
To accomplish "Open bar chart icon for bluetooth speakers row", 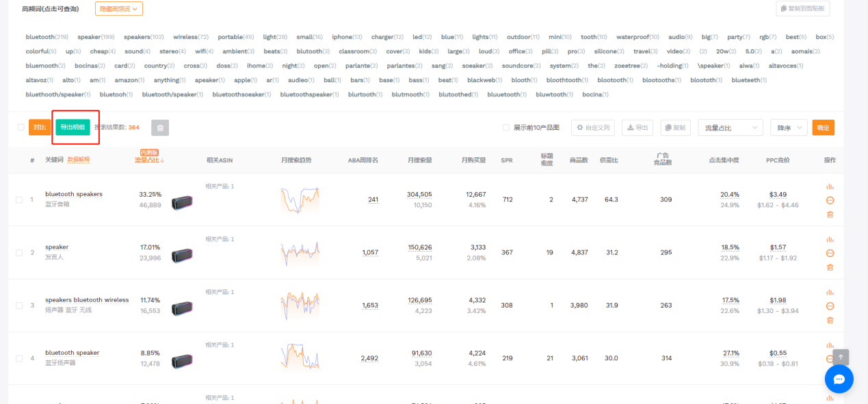I will point(830,186).
